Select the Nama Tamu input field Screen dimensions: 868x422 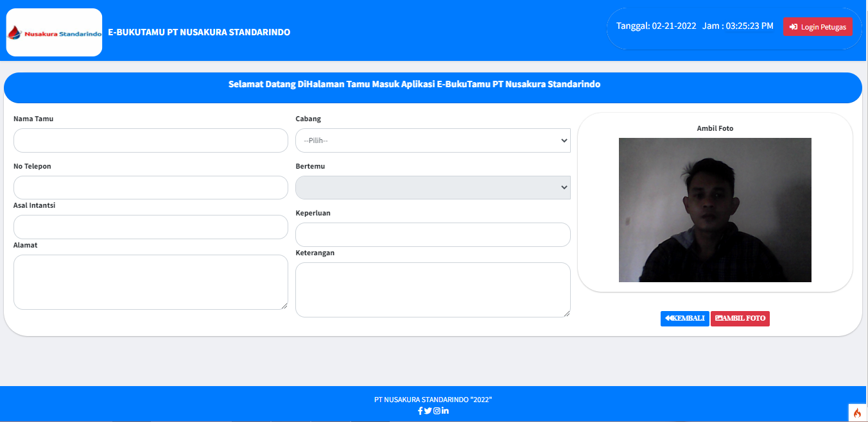[x=150, y=140]
